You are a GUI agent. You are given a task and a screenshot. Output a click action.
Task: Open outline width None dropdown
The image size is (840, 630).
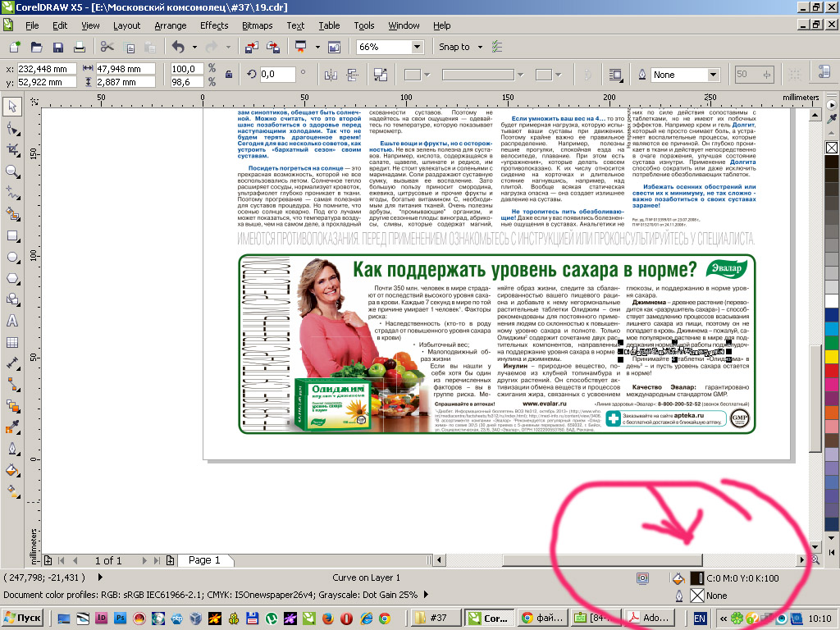click(713, 75)
